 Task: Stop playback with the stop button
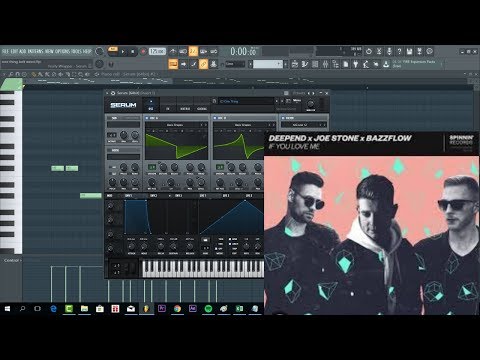coord(133,52)
